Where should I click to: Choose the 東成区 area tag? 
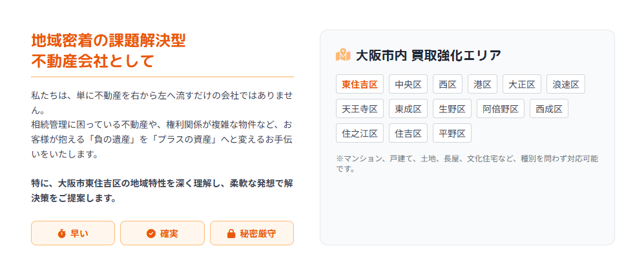408,108
